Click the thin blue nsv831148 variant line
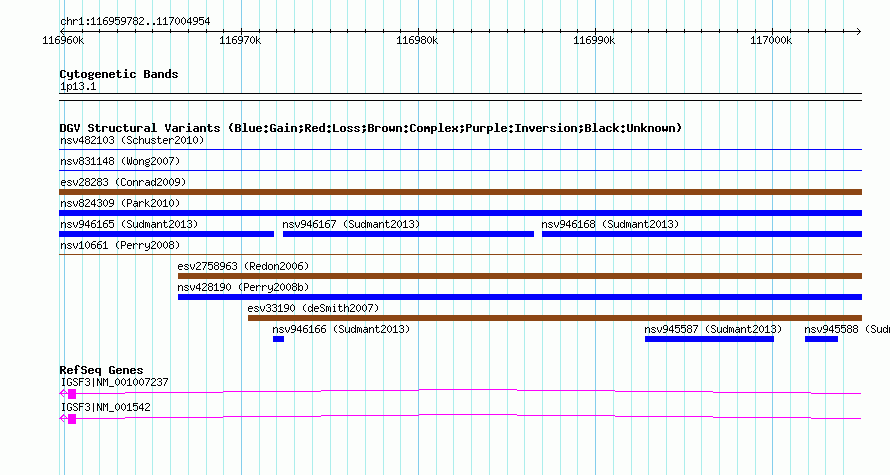890x475 pixels. point(460,170)
